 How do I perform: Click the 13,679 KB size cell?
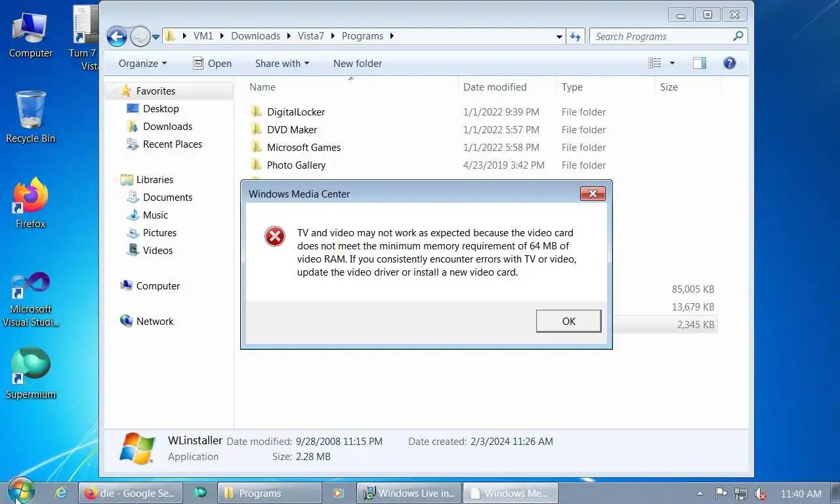692,307
